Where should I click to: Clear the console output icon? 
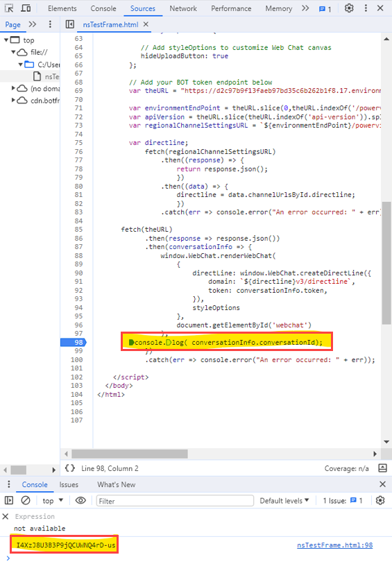tap(26, 500)
